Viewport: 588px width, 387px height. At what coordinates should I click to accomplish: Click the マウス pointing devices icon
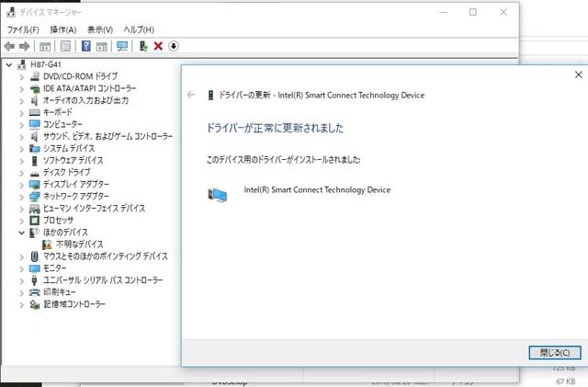click(x=35, y=256)
